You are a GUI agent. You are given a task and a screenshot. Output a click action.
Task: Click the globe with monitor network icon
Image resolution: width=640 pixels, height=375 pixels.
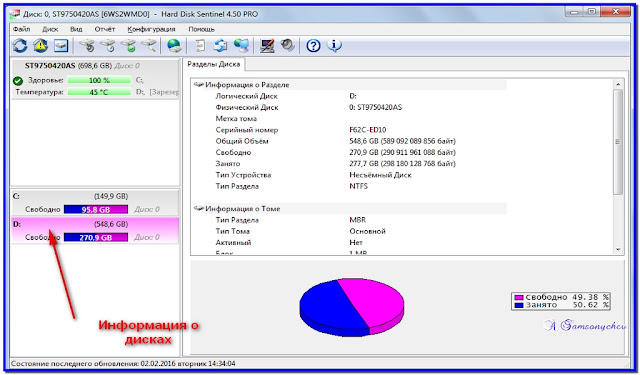click(x=241, y=45)
